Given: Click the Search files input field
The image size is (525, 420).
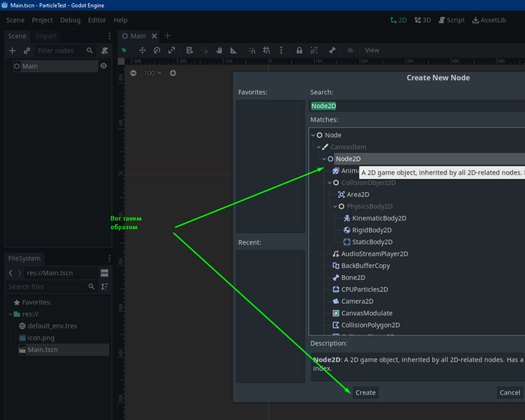Looking at the screenshot, I should click(45, 286).
